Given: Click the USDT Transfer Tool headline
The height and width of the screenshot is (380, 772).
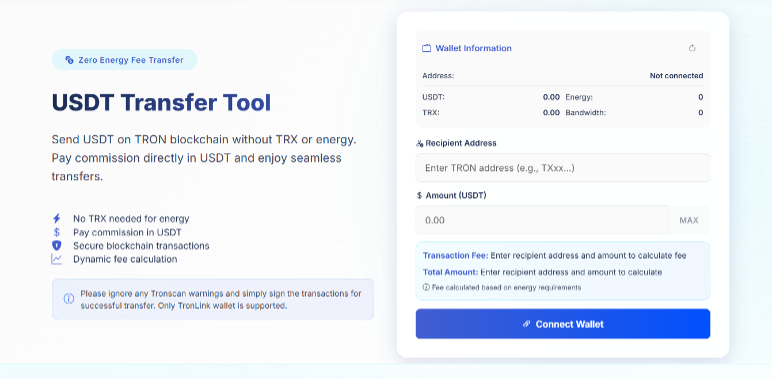Looking at the screenshot, I should (x=161, y=103).
